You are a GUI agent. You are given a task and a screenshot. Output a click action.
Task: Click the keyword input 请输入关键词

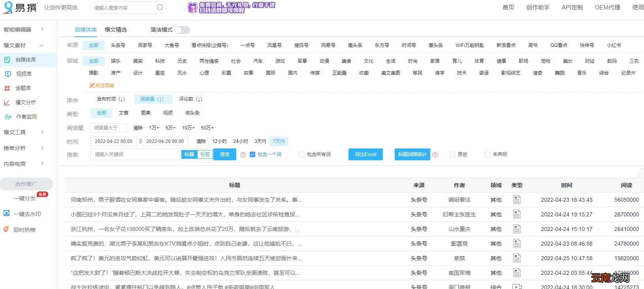pos(136,154)
